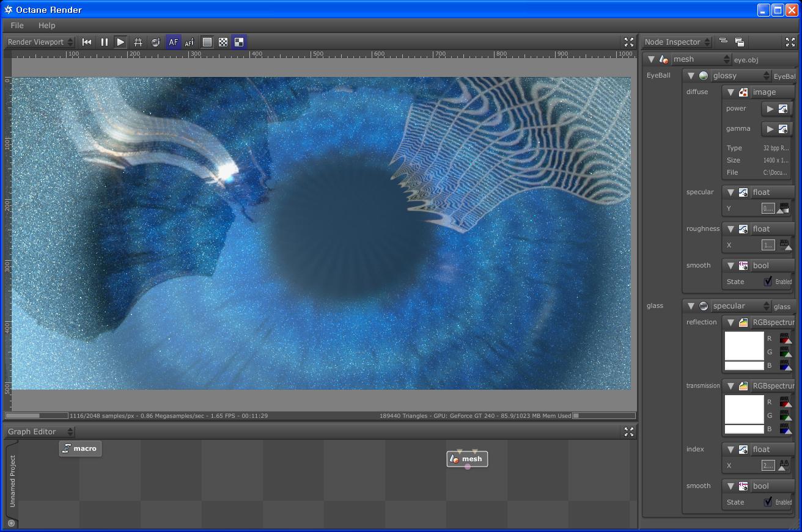Toggle the grid lock icon in viewport toolbar

(138, 42)
